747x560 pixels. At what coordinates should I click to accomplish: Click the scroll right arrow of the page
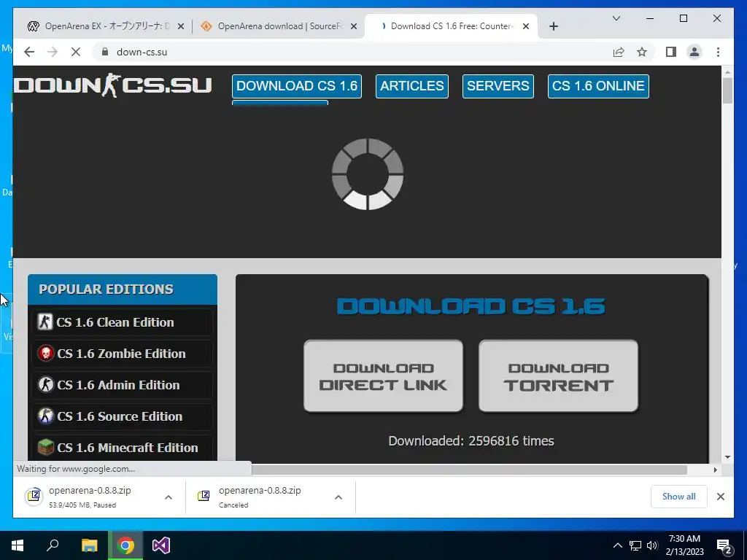point(715,470)
